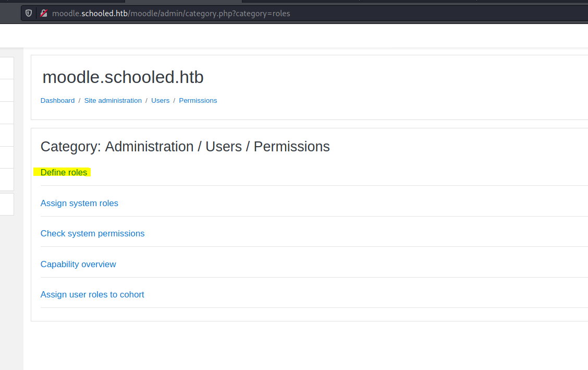Click the broken padlock security icon

[44, 13]
